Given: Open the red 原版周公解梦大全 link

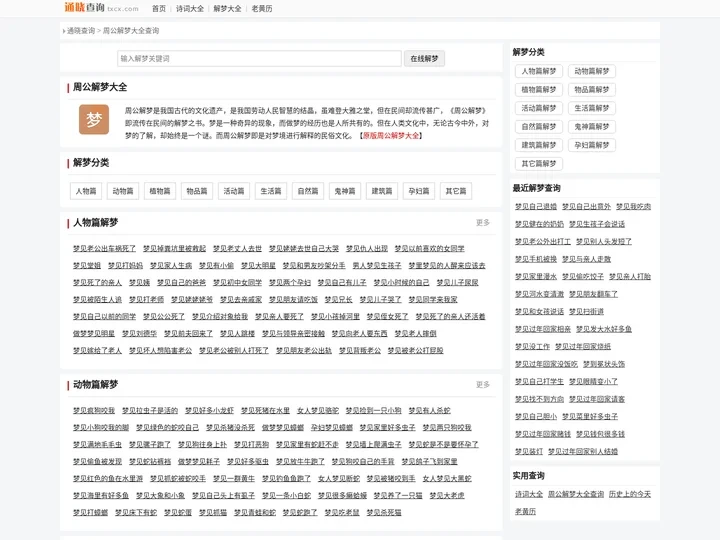Looking at the screenshot, I should 391,135.
